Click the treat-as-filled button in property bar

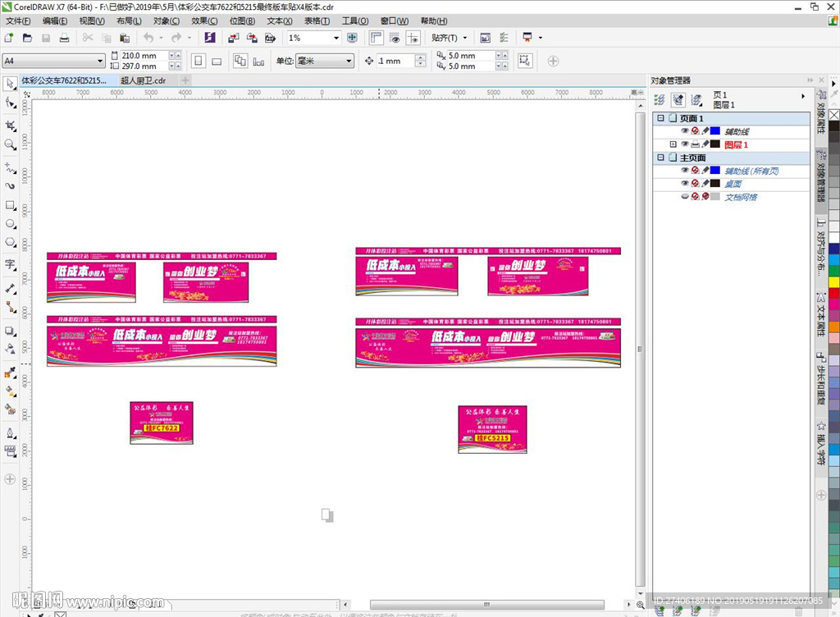[x=525, y=61]
